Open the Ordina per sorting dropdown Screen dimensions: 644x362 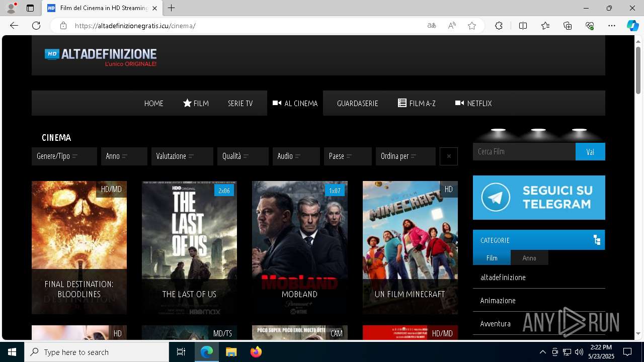coord(406,156)
